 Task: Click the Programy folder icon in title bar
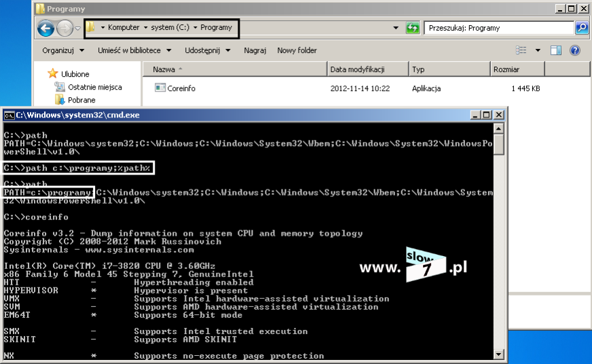(40, 9)
